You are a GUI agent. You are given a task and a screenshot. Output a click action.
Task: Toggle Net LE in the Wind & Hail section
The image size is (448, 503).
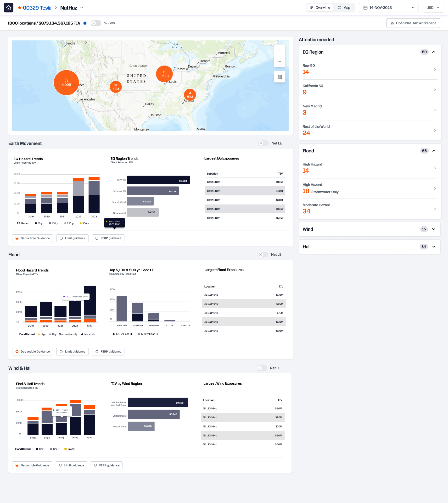(x=262, y=368)
